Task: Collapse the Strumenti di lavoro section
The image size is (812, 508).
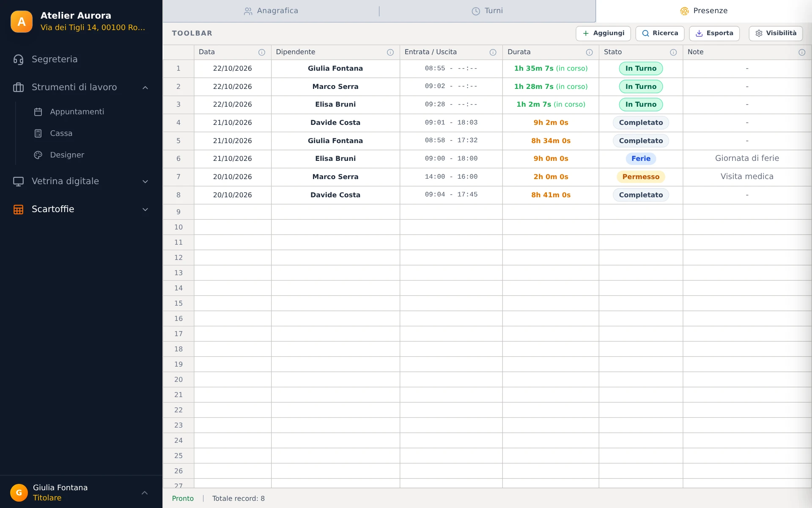Action: 145,88
